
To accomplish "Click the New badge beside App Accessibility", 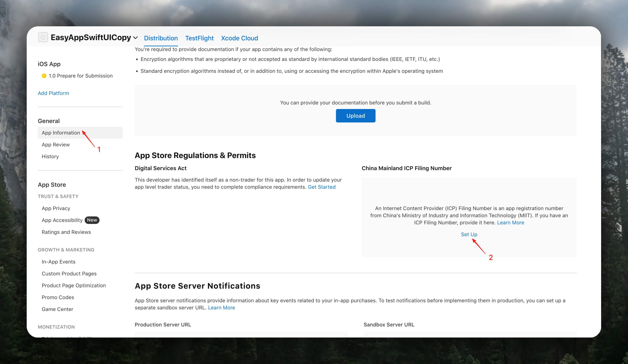I will (92, 220).
